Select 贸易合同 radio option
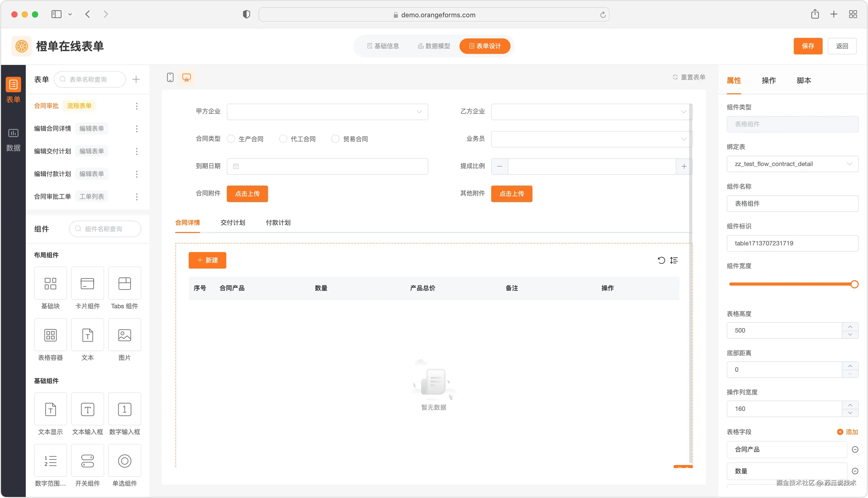 click(x=335, y=139)
